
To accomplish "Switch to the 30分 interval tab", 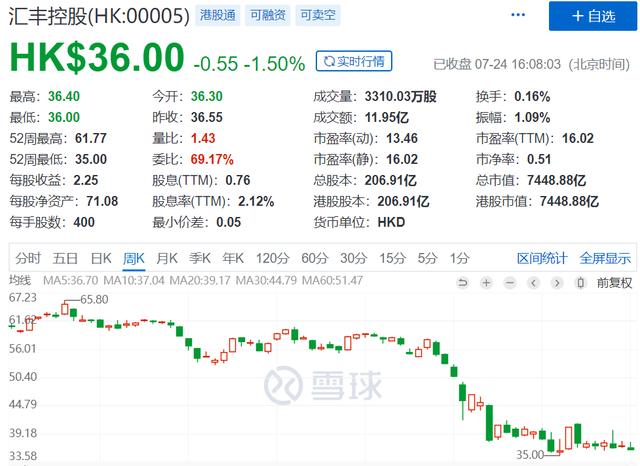I will 354,258.
